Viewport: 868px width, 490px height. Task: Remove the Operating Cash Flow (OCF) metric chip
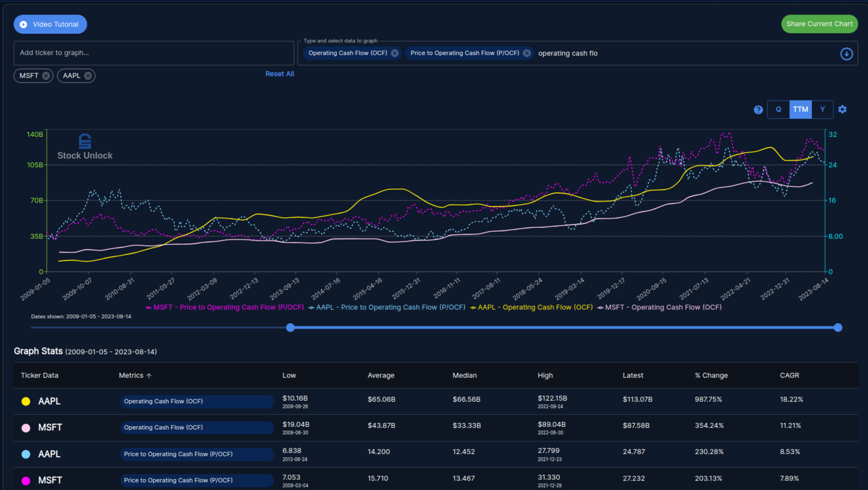[395, 53]
